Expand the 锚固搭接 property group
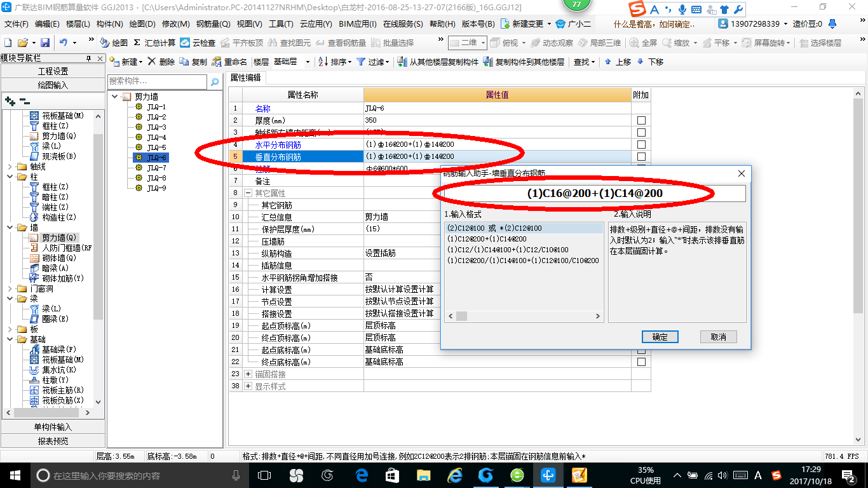The image size is (868, 488). (248, 374)
